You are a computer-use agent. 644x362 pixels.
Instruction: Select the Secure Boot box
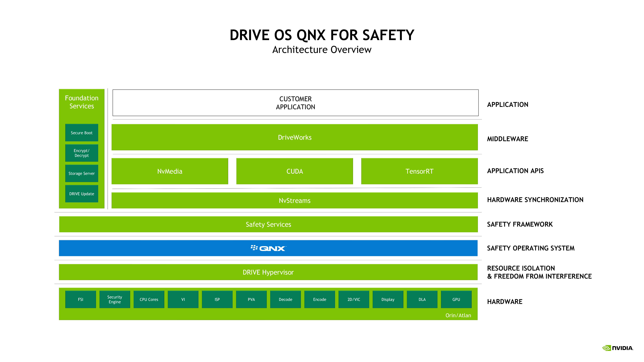[82, 133]
